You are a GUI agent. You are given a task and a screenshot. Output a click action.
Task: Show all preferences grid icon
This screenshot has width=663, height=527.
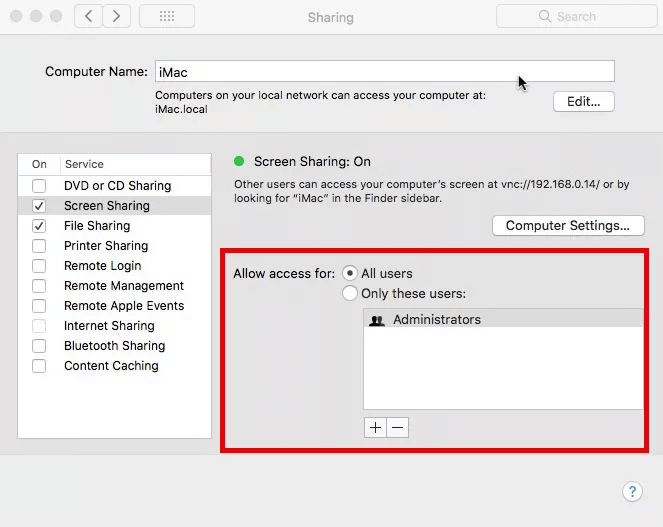[x=167, y=16]
